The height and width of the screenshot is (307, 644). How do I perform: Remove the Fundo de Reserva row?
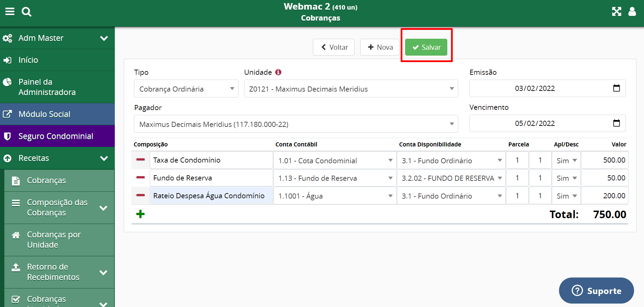[x=141, y=178]
